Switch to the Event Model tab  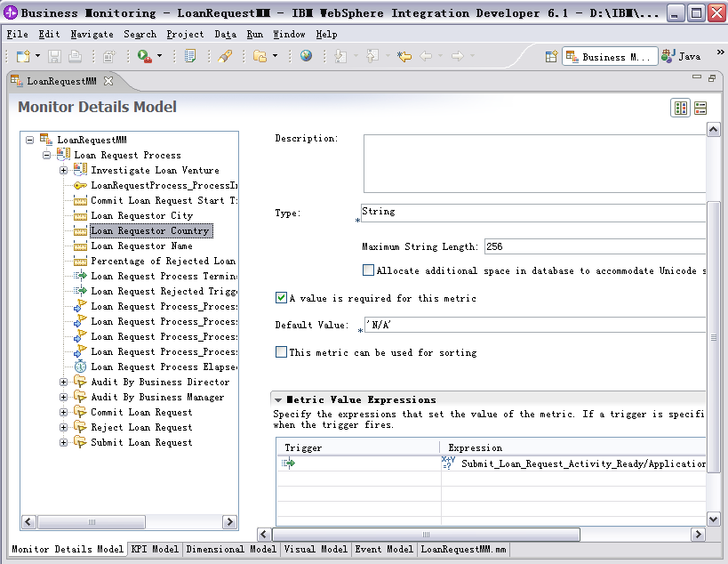384,549
